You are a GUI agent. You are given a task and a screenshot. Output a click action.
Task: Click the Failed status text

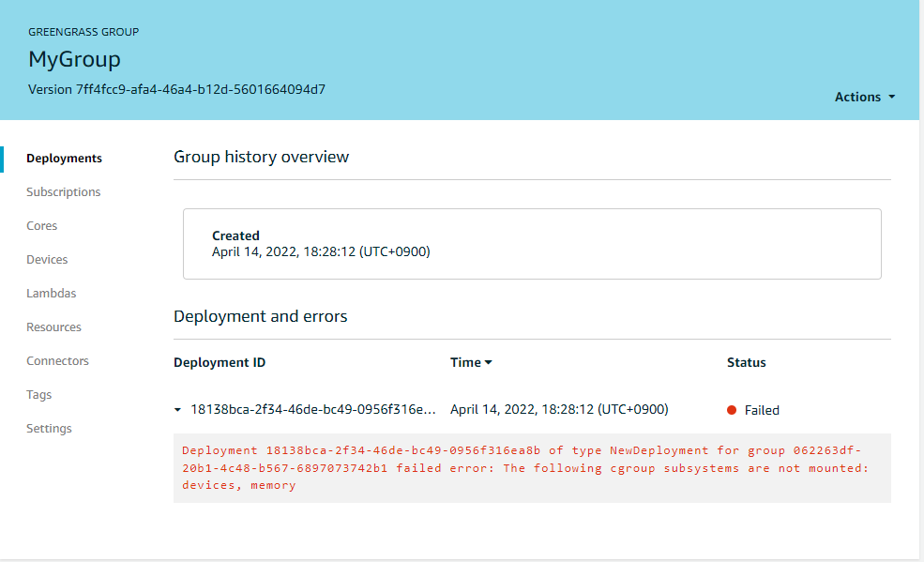click(x=762, y=410)
